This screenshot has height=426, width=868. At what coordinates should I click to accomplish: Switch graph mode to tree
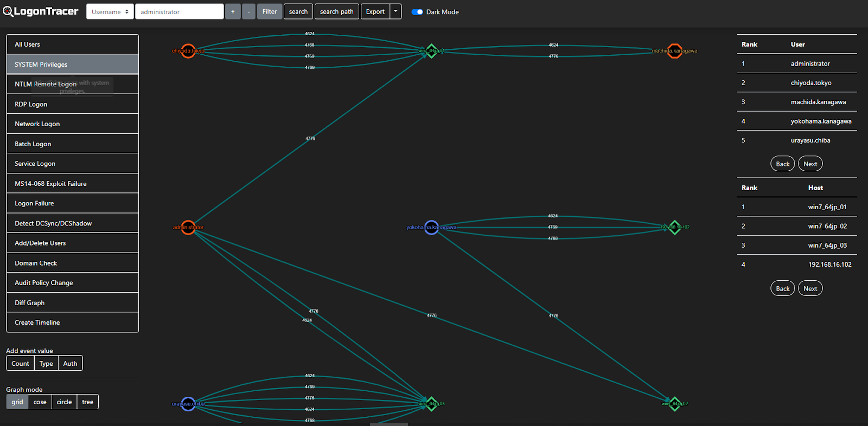[x=88, y=402]
